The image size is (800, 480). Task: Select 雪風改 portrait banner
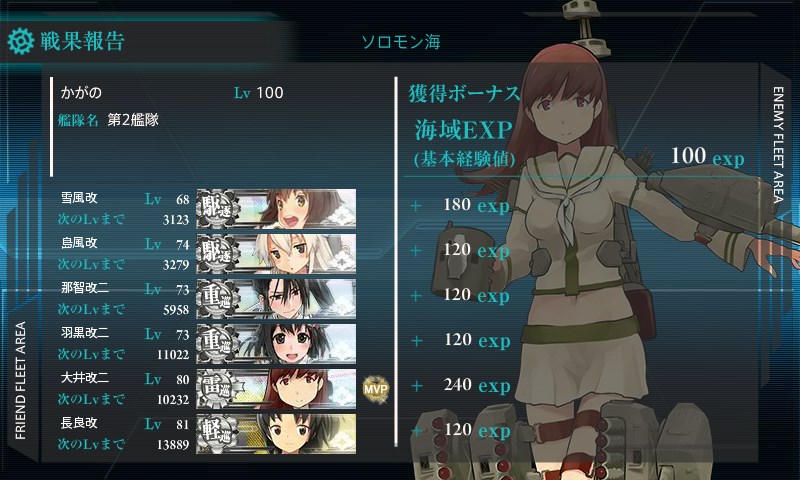pos(277,209)
